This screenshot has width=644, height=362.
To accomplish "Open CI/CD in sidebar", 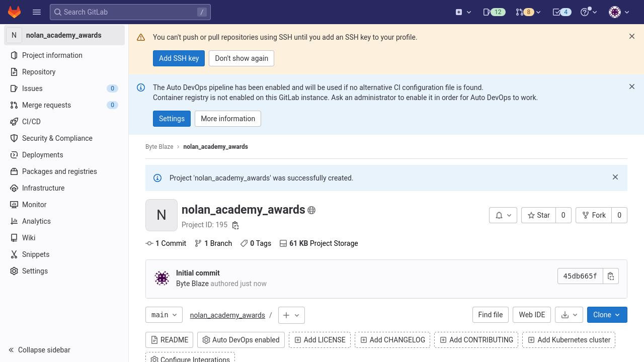I will [64, 122].
